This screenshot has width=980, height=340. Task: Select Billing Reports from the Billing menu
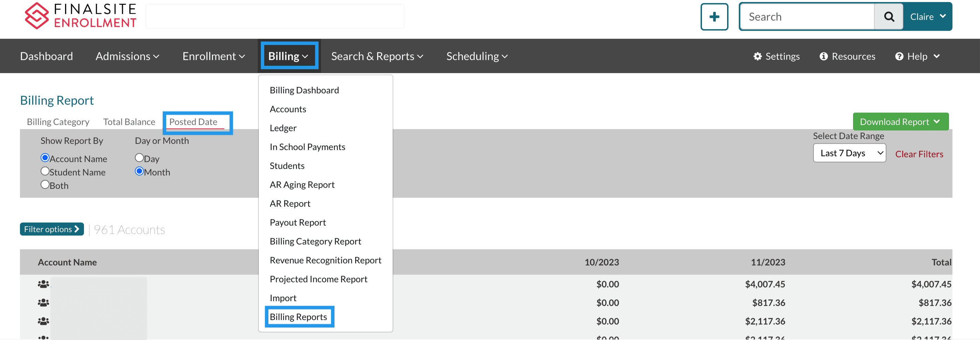(x=298, y=317)
